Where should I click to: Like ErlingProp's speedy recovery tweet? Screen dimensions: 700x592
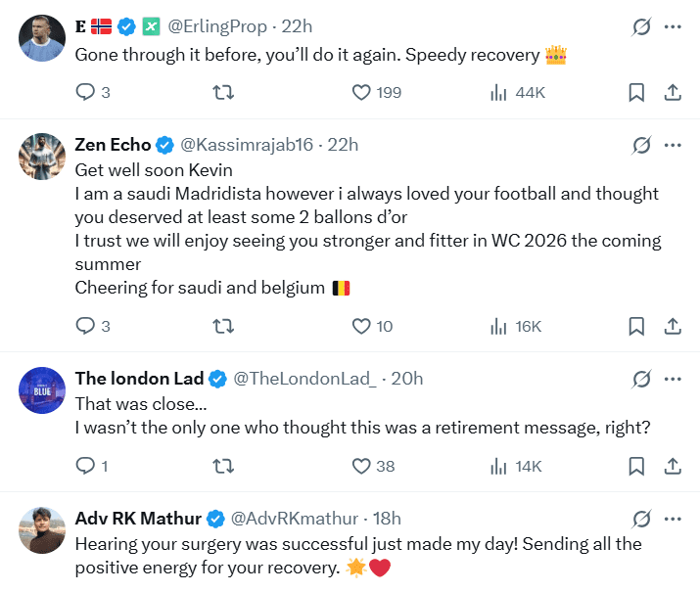point(361,92)
